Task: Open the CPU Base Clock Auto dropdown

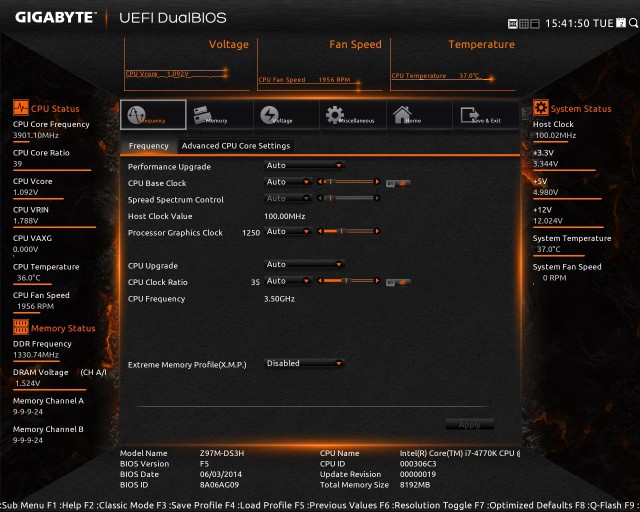Action: coord(288,182)
